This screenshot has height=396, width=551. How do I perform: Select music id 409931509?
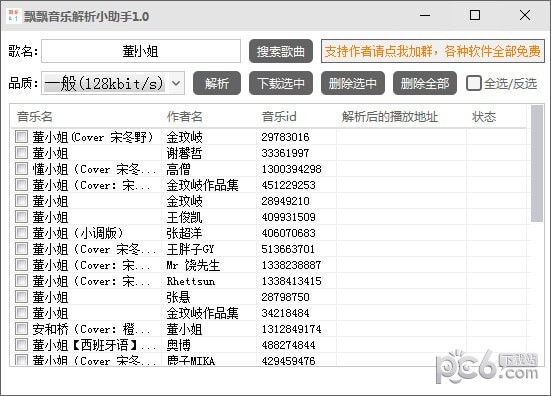pyautogui.click(x=288, y=217)
